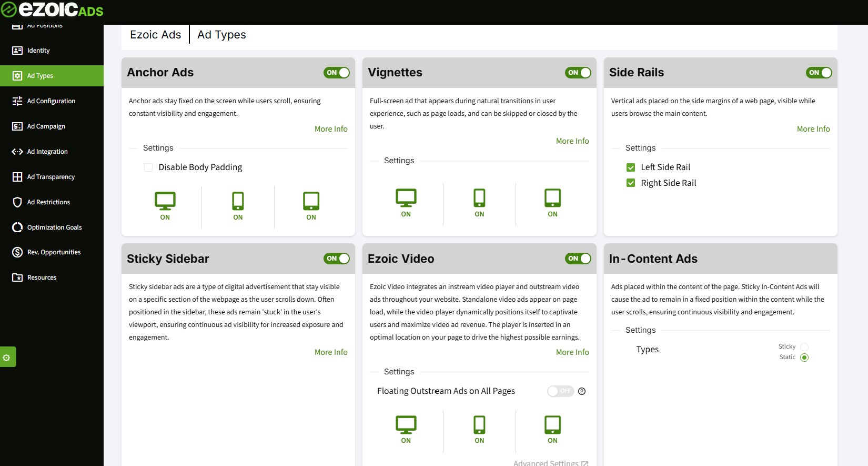This screenshot has width=868, height=466.
Task: Click the Ezoic Ads breadcrumb
Action: pyautogui.click(x=155, y=35)
